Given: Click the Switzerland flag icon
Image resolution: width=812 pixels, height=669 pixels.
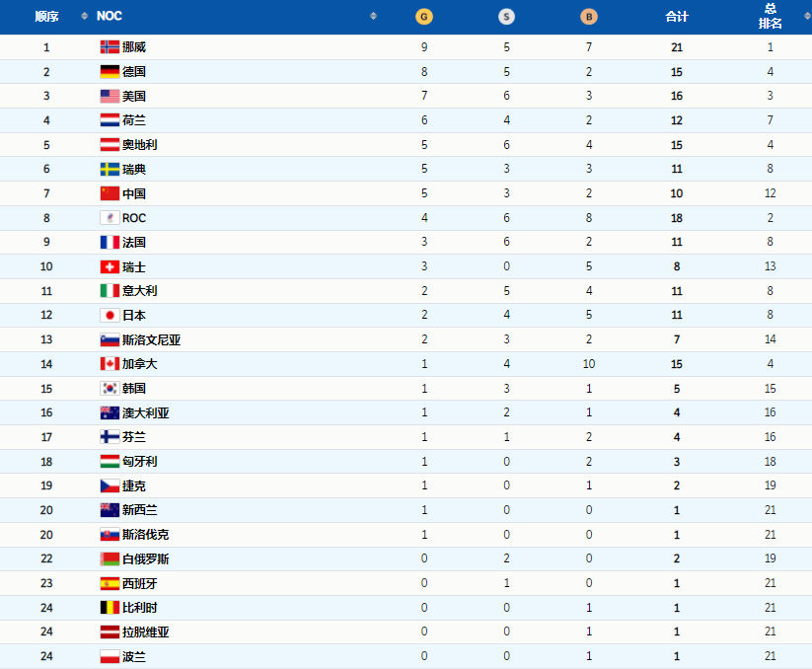Looking at the screenshot, I should (x=110, y=267).
